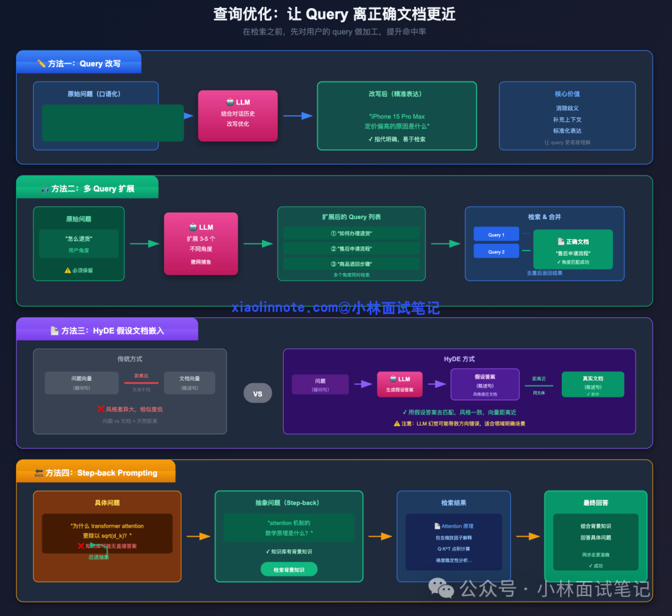672x616 pixels.
Task: Click the 具体问题 heading
Action: [107, 502]
